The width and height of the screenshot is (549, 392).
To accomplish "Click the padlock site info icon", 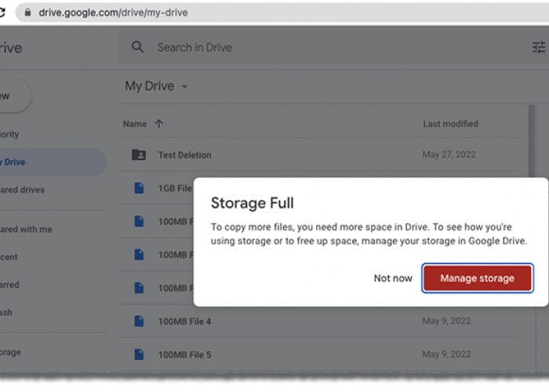I will 27,13.
